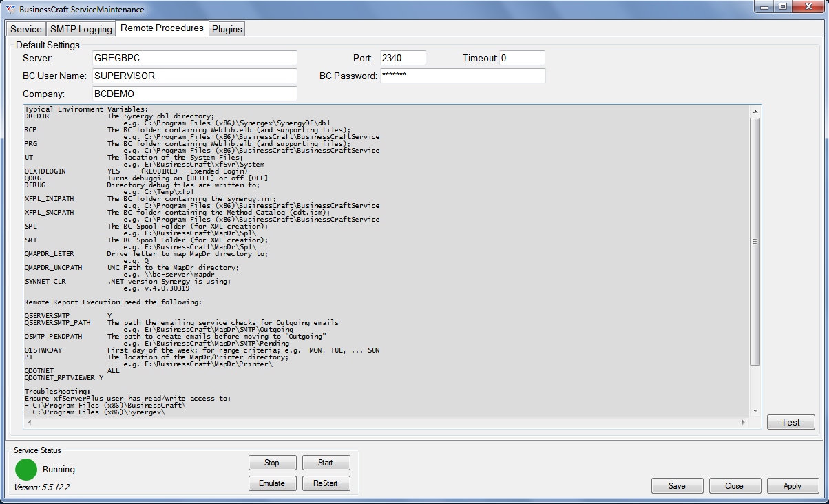Click the green service status indicator

pos(26,470)
